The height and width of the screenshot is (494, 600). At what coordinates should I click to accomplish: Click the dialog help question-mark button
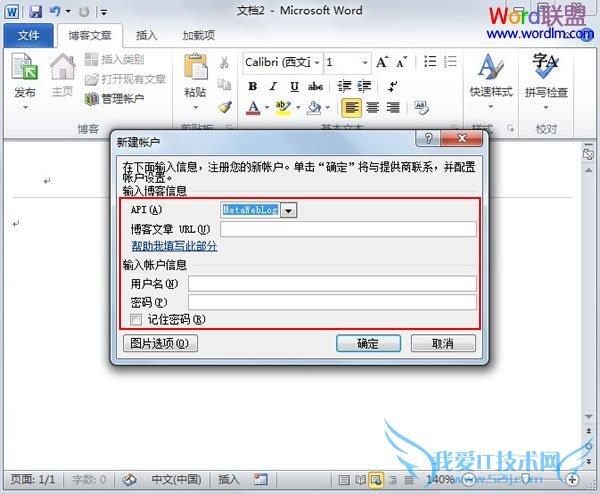click(x=428, y=138)
